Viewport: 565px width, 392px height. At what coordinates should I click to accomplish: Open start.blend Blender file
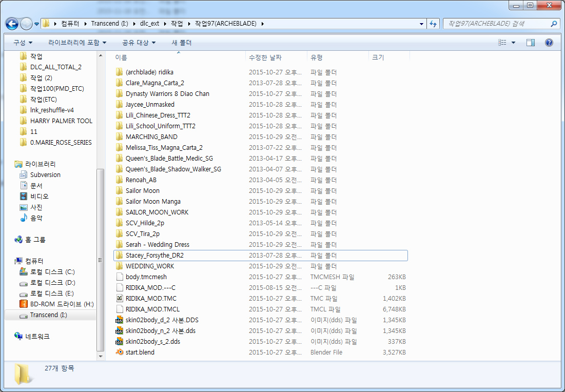[x=140, y=352]
